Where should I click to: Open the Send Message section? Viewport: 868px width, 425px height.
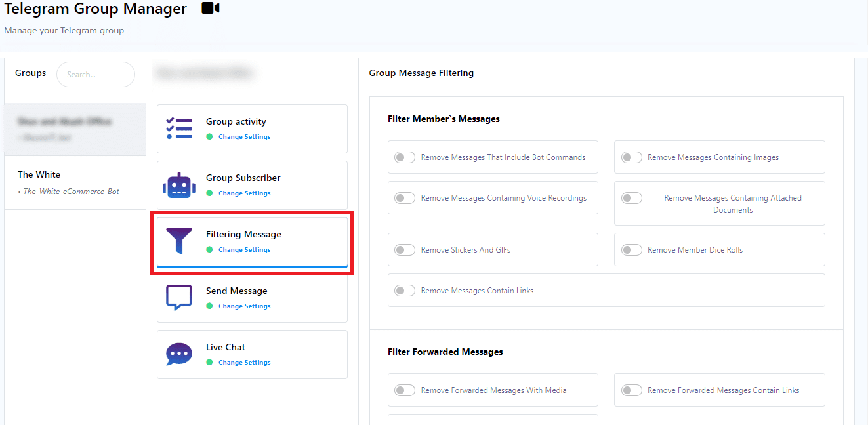click(237, 291)
